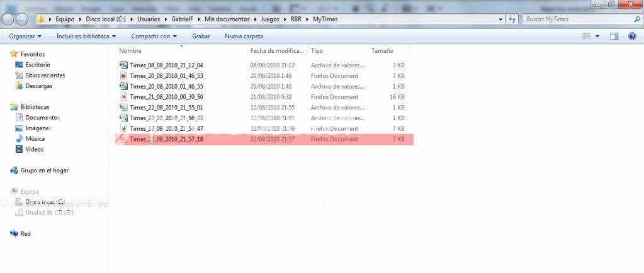This screenshot has width=644, height=273.
Task: Select Descargas in the navigation pane
Action: [38, 86]
